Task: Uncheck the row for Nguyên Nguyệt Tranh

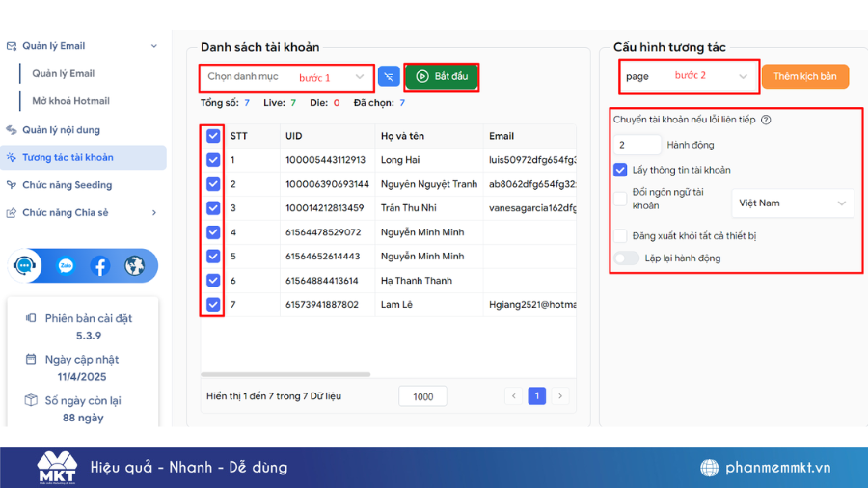Action: point(213,184)
